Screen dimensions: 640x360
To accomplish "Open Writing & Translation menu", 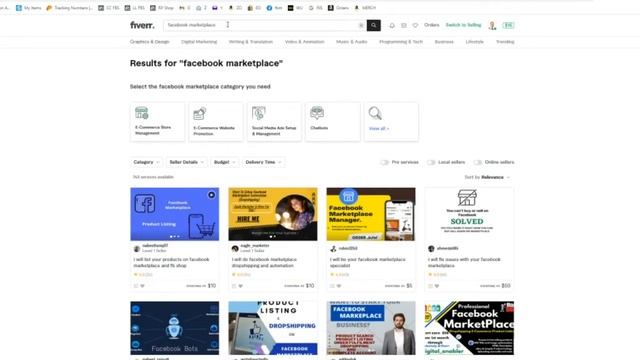I will 251,42.
